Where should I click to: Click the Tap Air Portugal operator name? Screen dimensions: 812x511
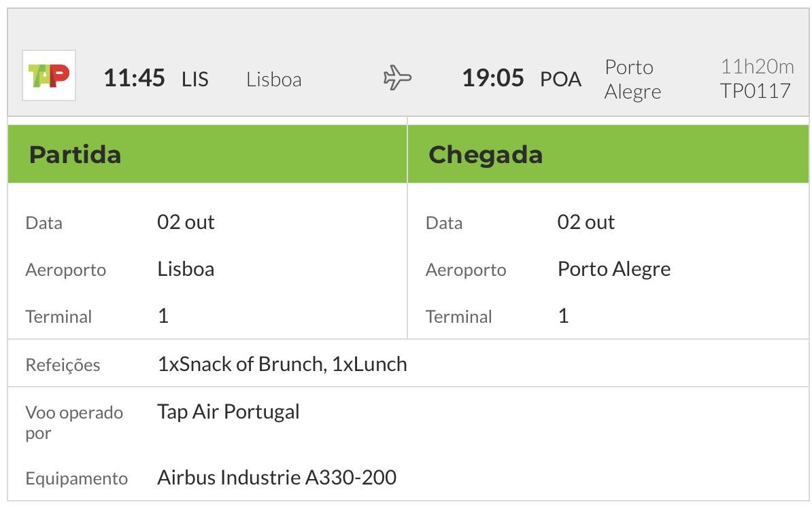pyautogui.click(x=229, y=412)
